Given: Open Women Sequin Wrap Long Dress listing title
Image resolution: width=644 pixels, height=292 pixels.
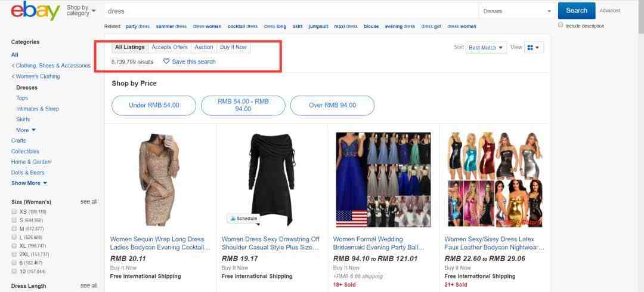Looking at the screenshot, I should pos(160,244).
